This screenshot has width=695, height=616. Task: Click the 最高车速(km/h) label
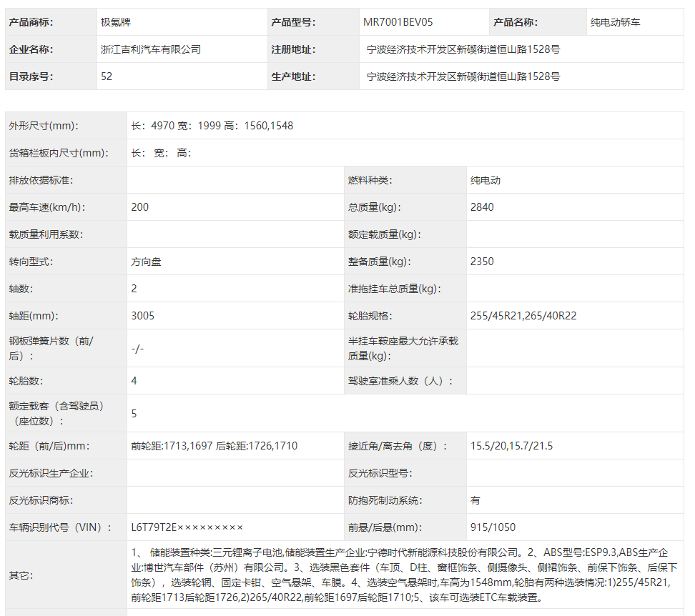(47, 207)
